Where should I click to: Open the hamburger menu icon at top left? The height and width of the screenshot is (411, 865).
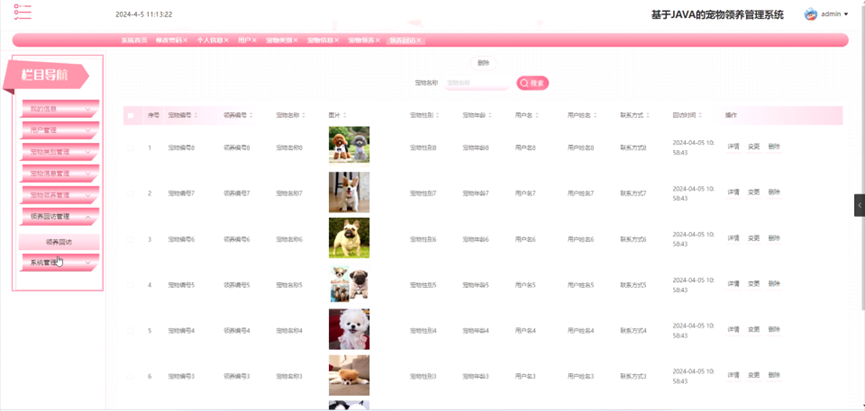[x=23, y=12]
